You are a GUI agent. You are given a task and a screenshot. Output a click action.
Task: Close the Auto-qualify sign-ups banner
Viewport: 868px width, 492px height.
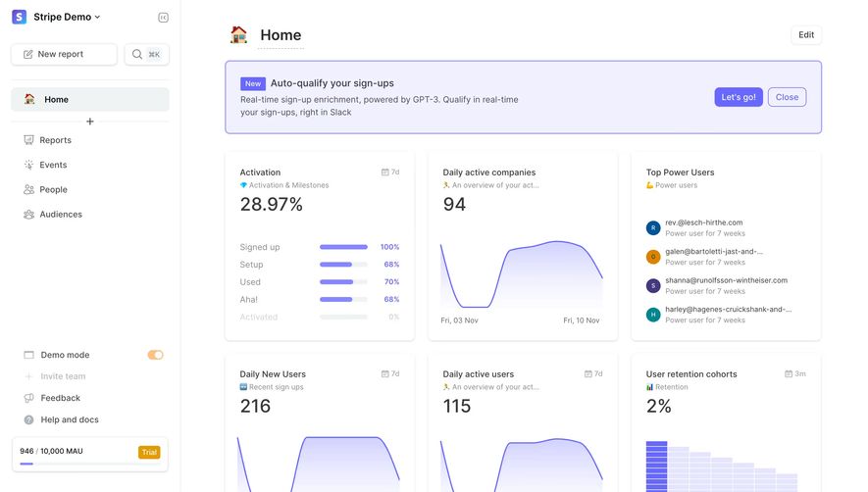(x=787, y=97)
